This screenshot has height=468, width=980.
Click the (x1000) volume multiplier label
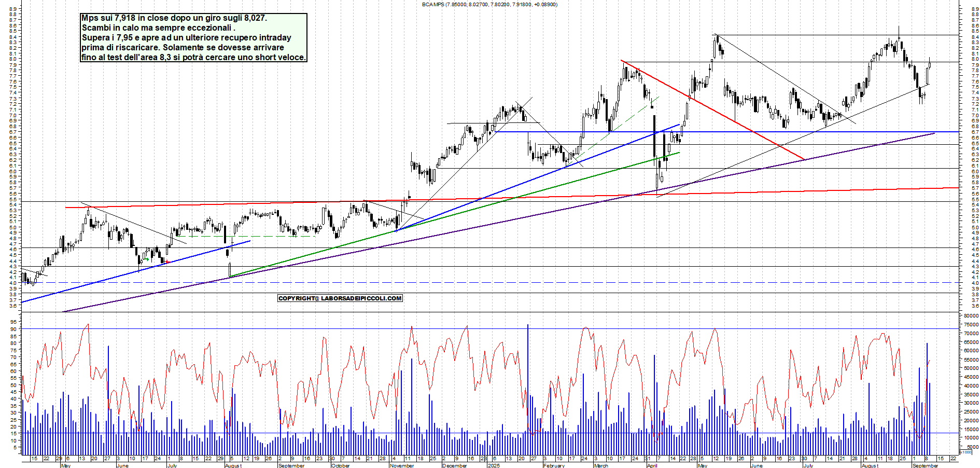(965, 452)
